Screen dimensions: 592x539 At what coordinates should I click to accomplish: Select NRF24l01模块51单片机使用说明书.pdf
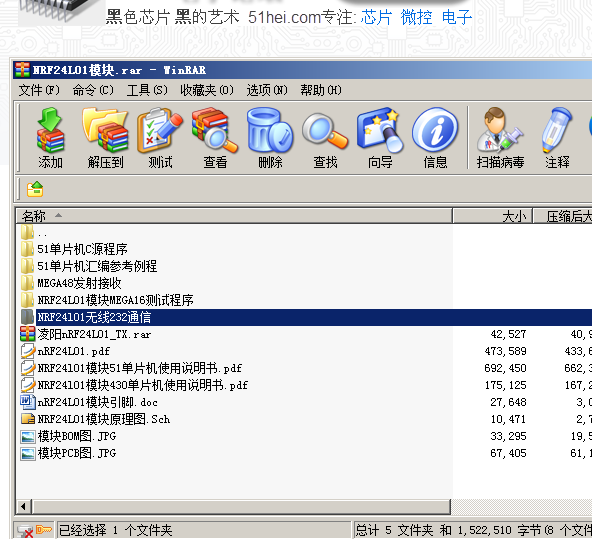pos(139,368)
